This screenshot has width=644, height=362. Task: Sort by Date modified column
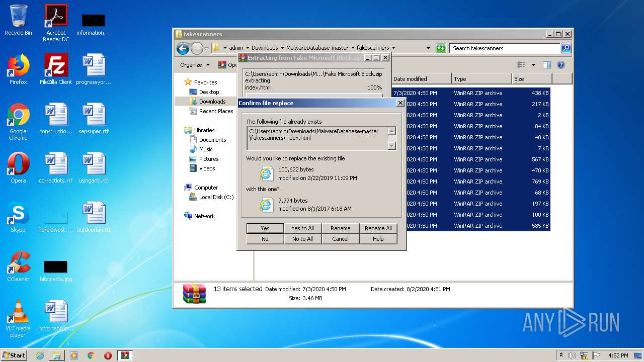coord(421,79)
